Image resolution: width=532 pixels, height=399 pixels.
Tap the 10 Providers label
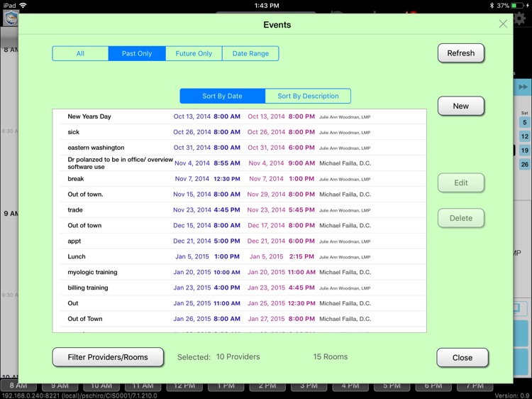pos(238,357)
